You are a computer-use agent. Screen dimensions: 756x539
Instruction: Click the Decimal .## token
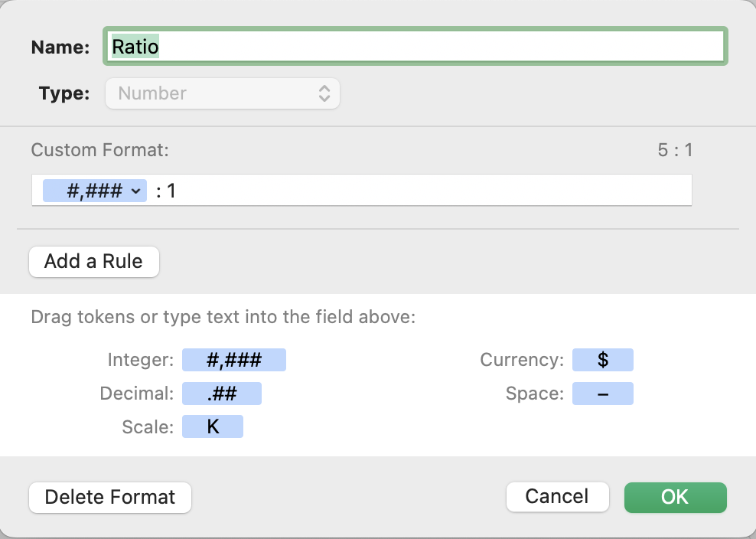point(221,394)
